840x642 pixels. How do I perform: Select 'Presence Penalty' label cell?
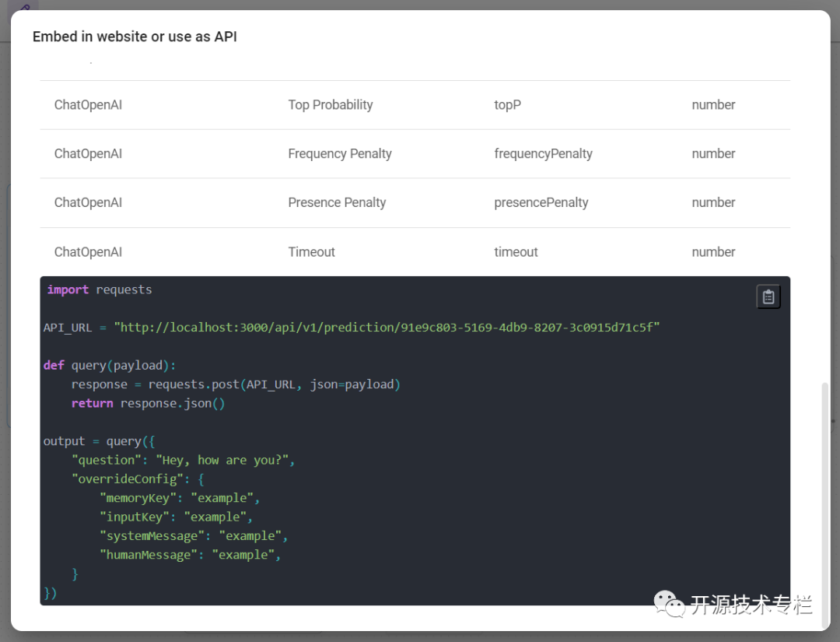tap(337, 202)
